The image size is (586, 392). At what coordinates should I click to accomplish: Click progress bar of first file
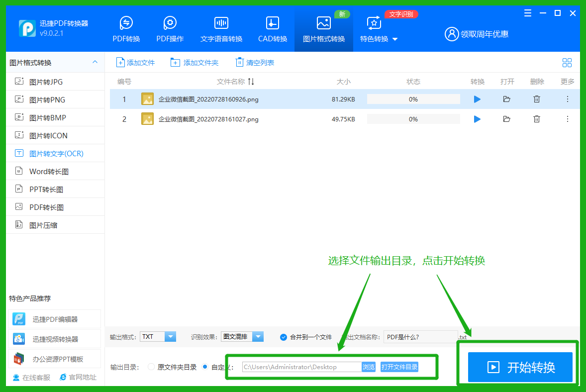click(413, 99)
